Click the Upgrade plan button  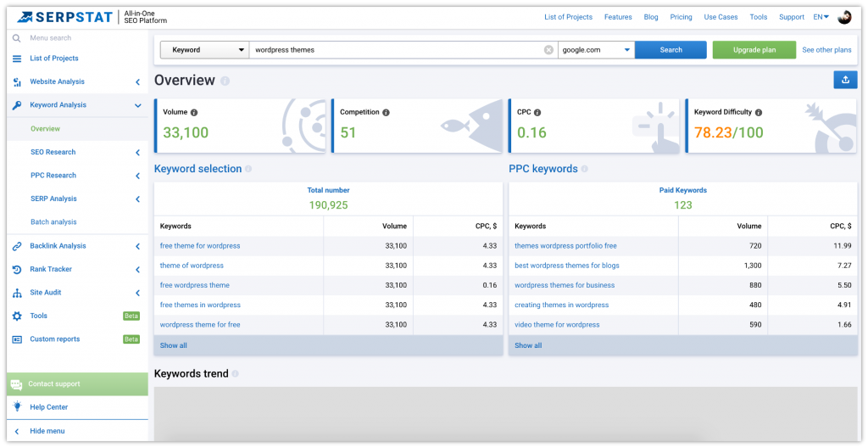point(754,50)
